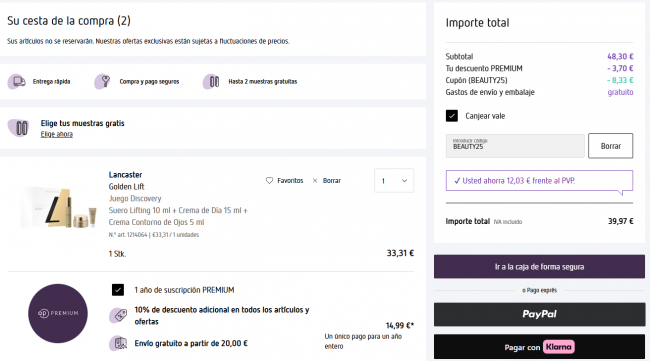Click Pagar con Klarna button
Screen dimensions: 650x361
click(x=539, y=347)
